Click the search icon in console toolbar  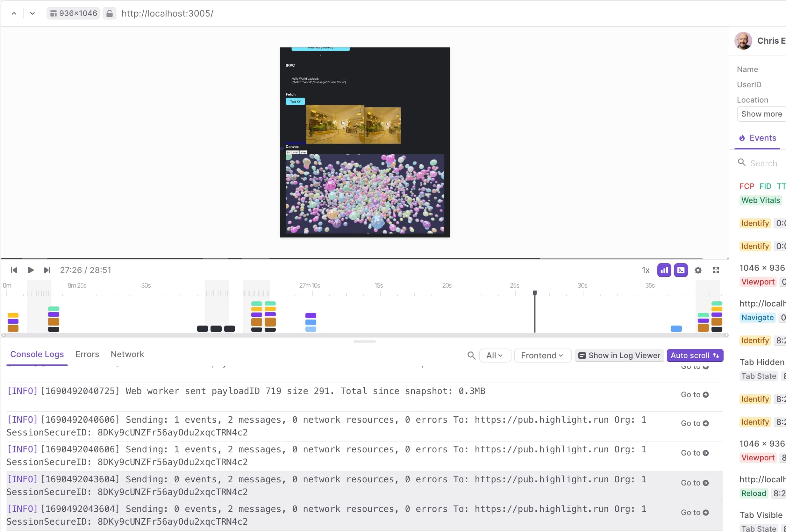coord(471,355)
